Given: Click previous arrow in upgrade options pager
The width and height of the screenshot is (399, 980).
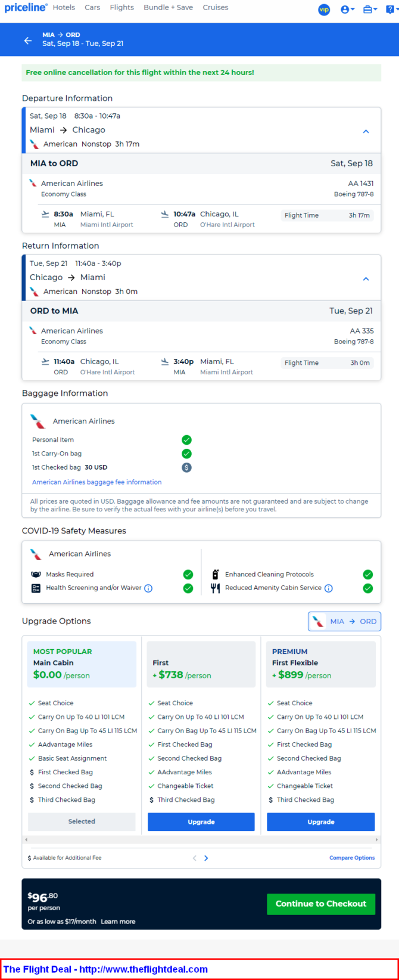Looking at the screenshot, I should tap(194, 858).
